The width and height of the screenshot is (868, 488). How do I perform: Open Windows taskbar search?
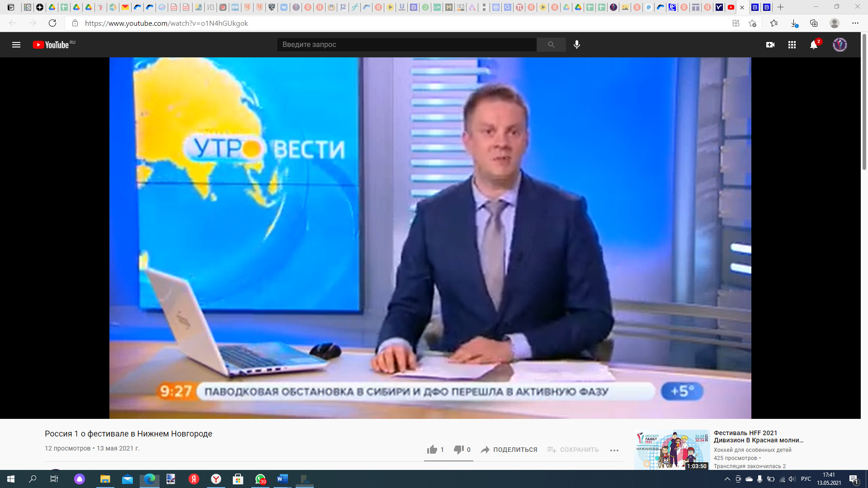33,479
